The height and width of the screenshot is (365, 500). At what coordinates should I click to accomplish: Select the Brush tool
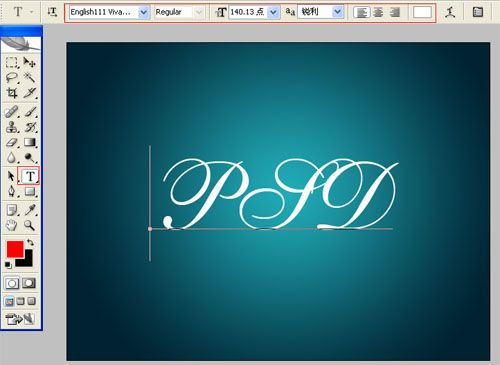30,112
